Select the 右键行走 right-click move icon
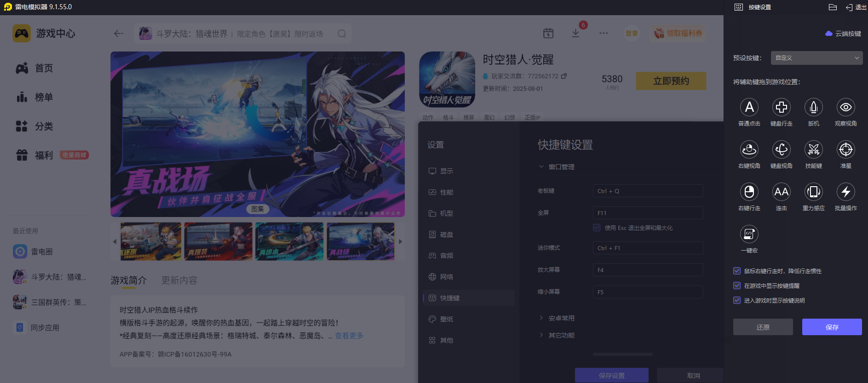This screenshot has width=868, height=383. point(749,192)
